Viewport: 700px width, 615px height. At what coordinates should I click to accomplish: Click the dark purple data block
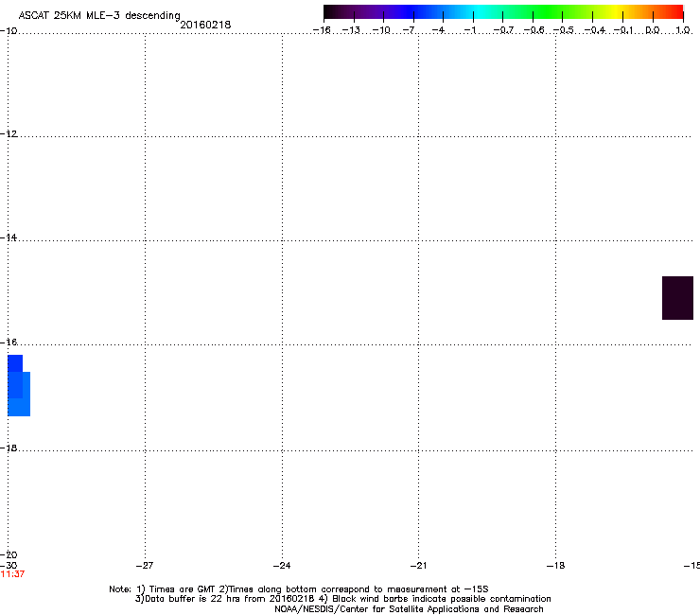[677, 298]
